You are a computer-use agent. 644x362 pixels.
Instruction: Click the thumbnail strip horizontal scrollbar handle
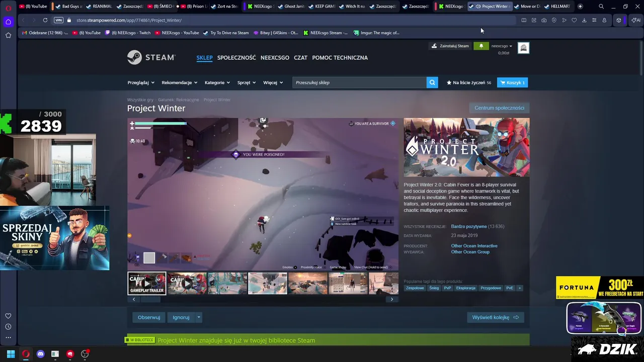[x=150, y=299]
